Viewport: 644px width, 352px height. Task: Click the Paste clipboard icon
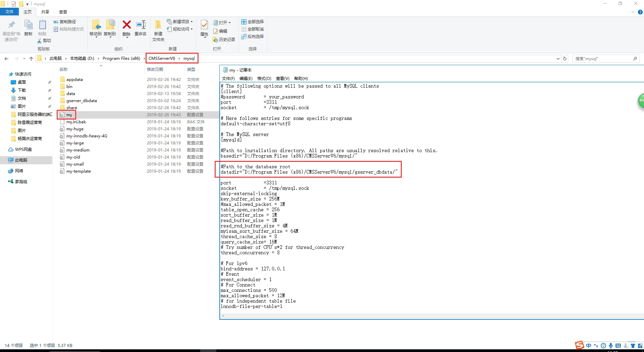click(42, 25)
